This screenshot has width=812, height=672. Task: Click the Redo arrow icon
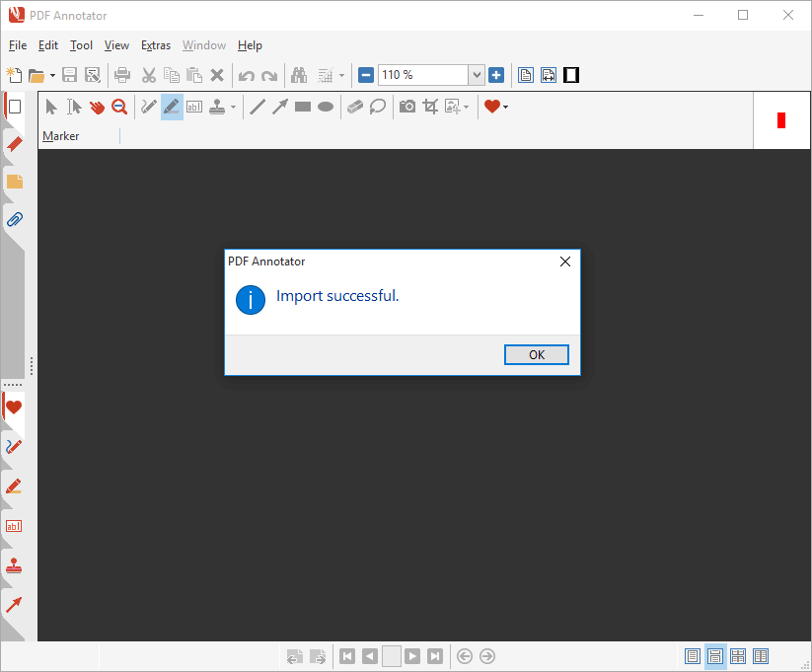coord(269,76)
